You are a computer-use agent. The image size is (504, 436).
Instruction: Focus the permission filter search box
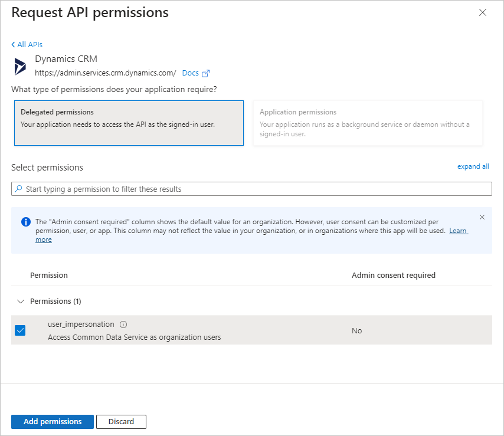[x=251, y=189]
